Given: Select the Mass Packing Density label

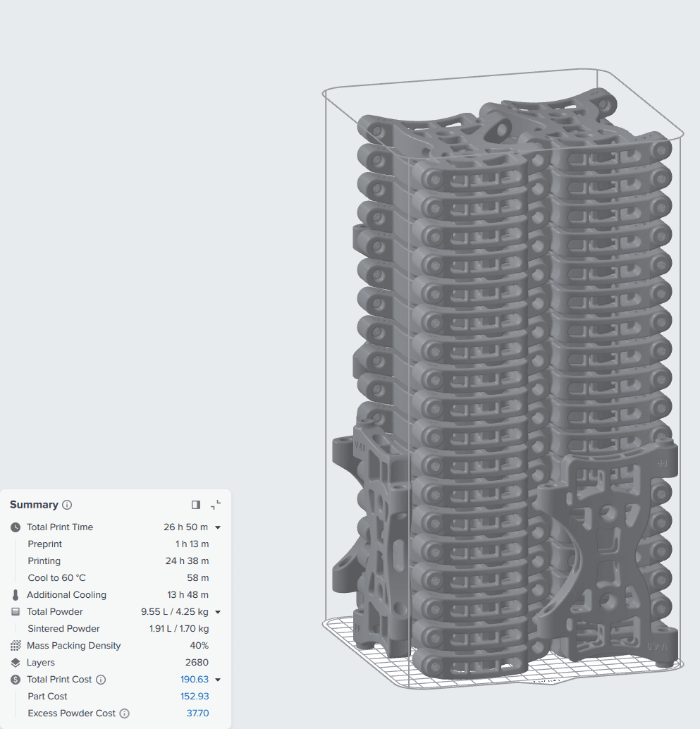Looking at the screenshot, I should 74,645.
